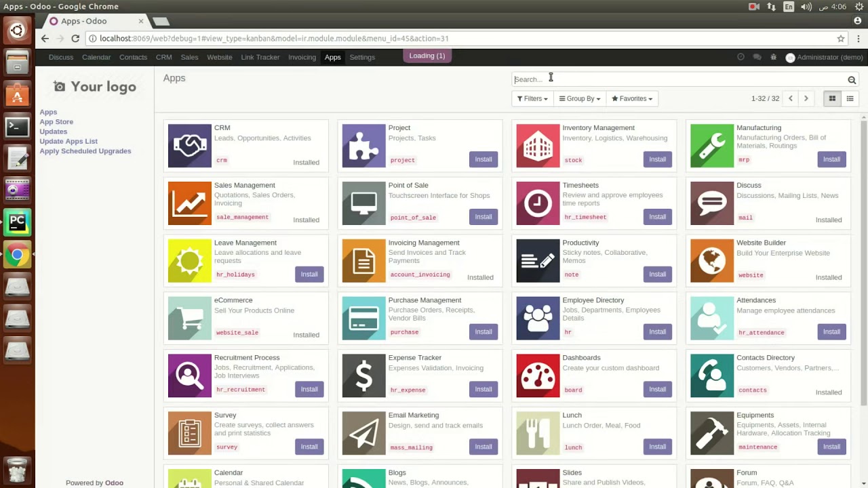Click the Manufacturing wrench icon

pos(712,146)
